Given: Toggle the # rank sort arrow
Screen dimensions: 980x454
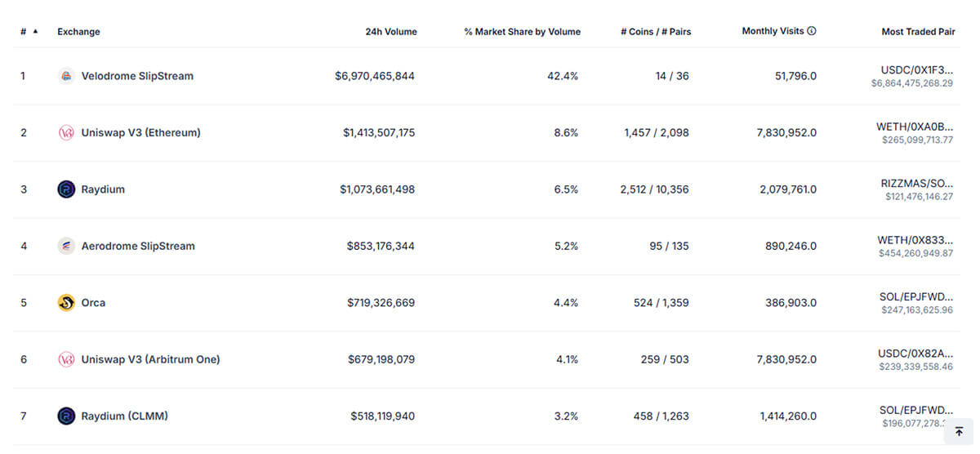Looking at the screenshot, I should click(x=35, y=31).
